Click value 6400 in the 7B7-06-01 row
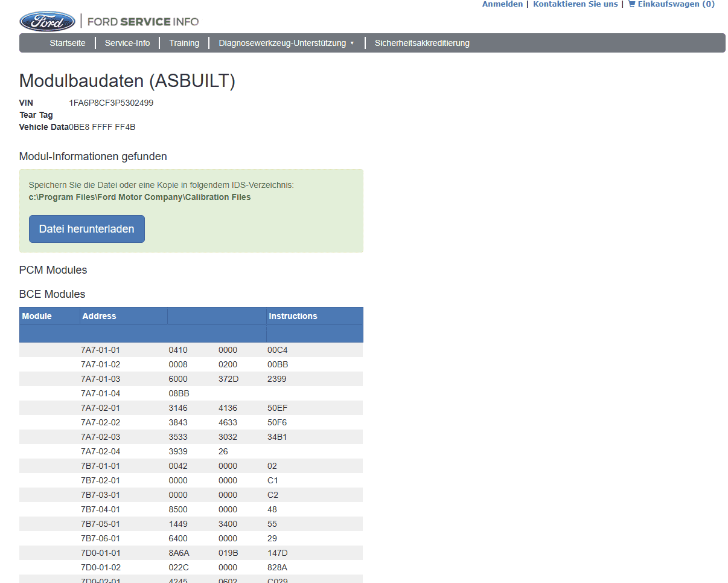This screenshot has width=728, height=583. point(178,538)
